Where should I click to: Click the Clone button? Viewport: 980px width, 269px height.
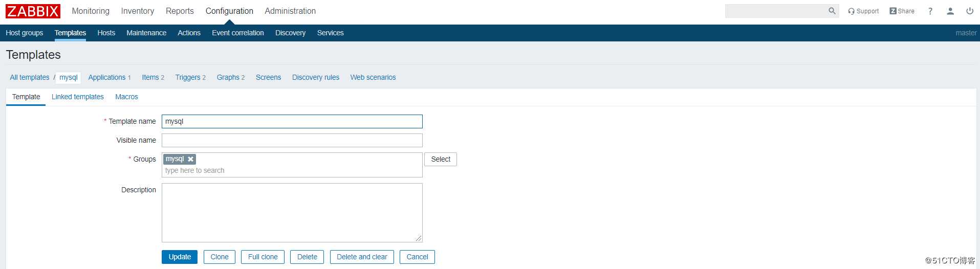(x=220, y=257)
